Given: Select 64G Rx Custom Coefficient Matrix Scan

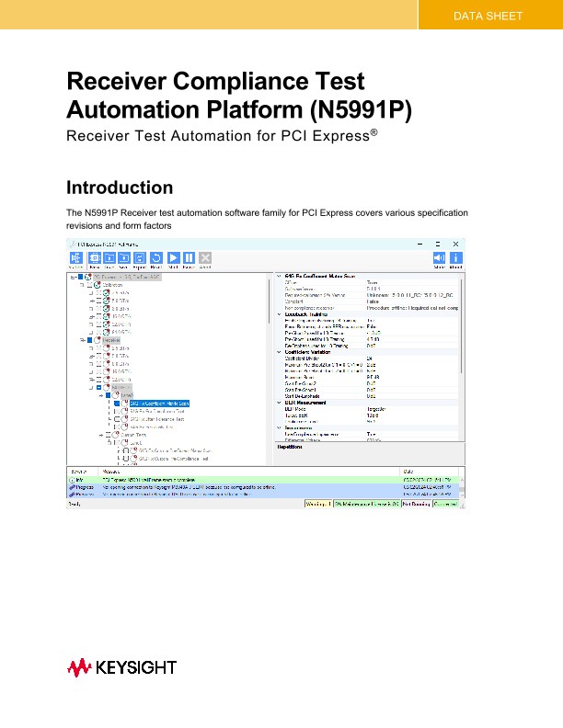Looking at the screenshot, I should tap(176, 450).
